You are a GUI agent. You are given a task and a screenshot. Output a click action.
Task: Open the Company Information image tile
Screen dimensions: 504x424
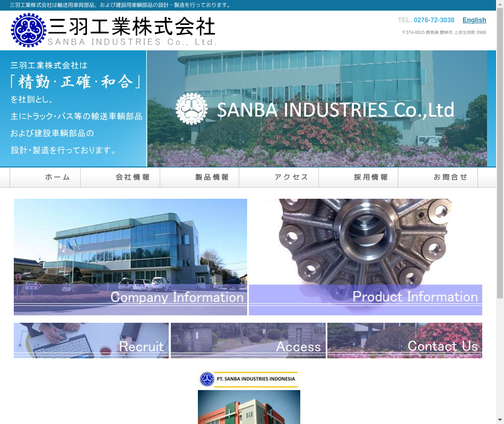[x=131, y=257]
